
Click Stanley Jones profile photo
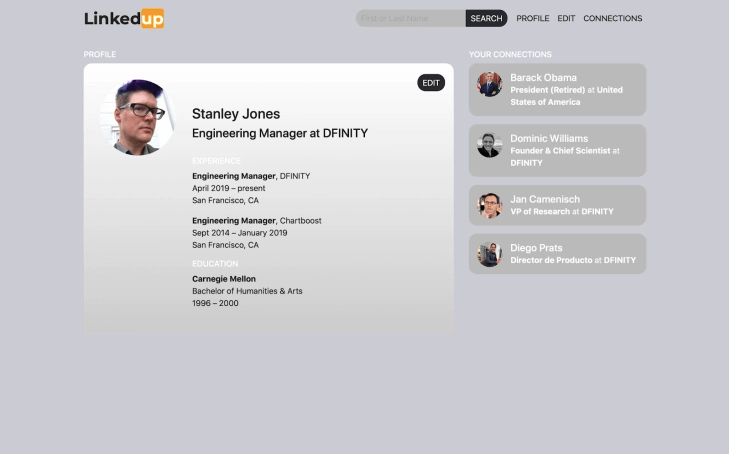pos(138,117)
